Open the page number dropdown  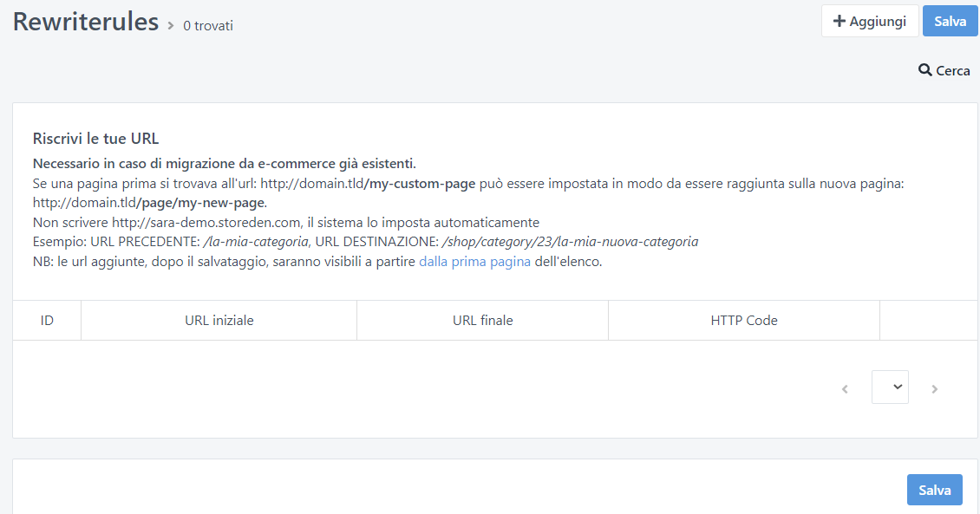pos(890,387)
